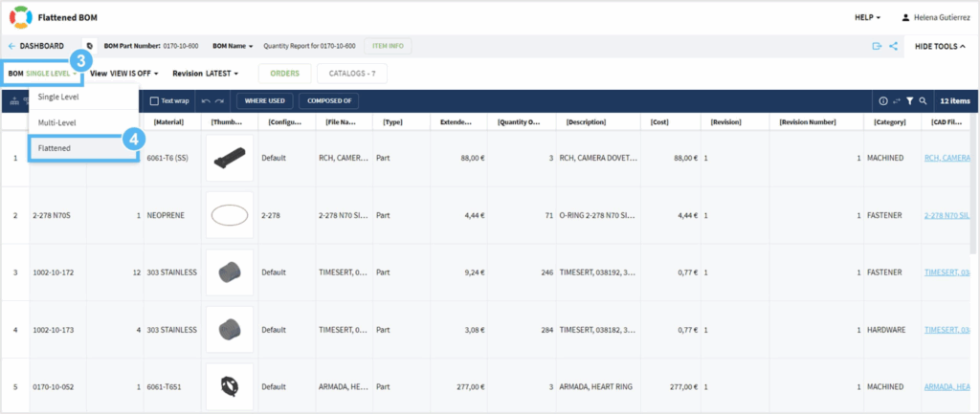Screen dimensions: 980x414
Task: Click the copy icon next to Dashboard
Action: (x=89, y=46)
